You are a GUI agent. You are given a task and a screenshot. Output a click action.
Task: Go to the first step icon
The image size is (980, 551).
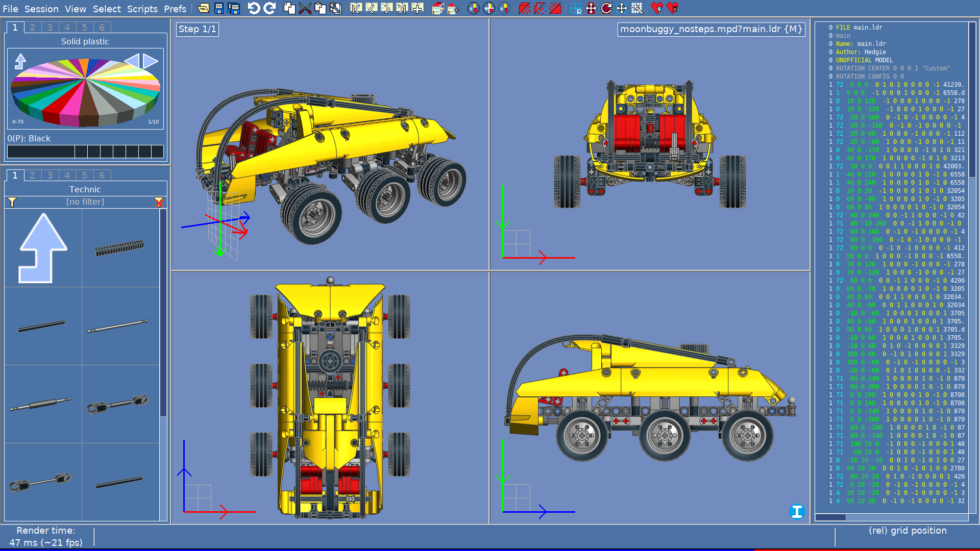[356, 8]
